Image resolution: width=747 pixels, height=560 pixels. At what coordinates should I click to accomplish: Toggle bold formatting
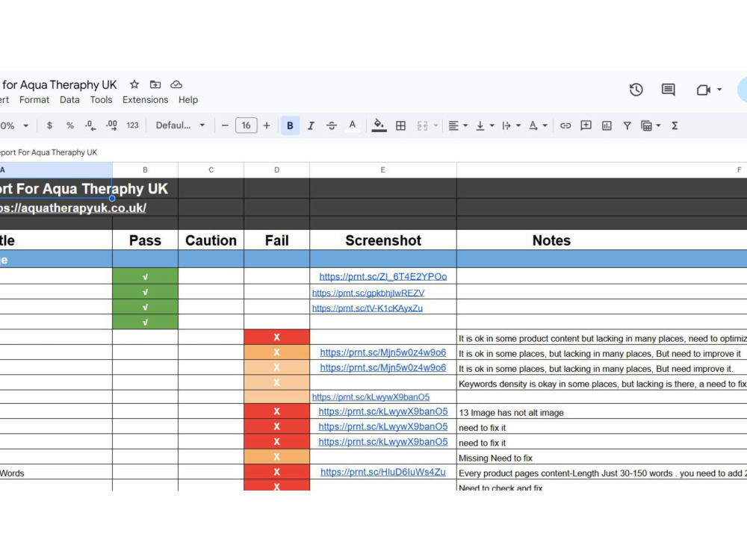(x=290, y=125)
